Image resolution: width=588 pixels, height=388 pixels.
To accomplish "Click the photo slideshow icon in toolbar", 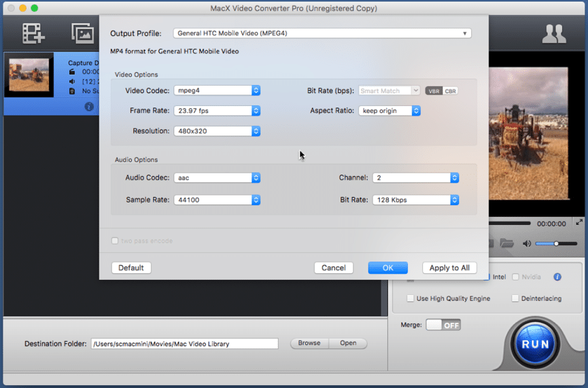I will [x=82, y=33].
